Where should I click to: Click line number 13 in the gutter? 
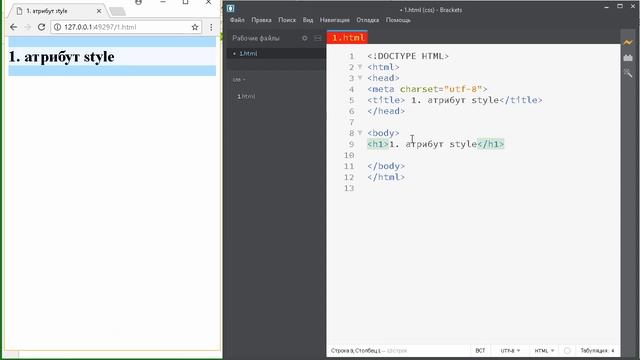point(349,188)
